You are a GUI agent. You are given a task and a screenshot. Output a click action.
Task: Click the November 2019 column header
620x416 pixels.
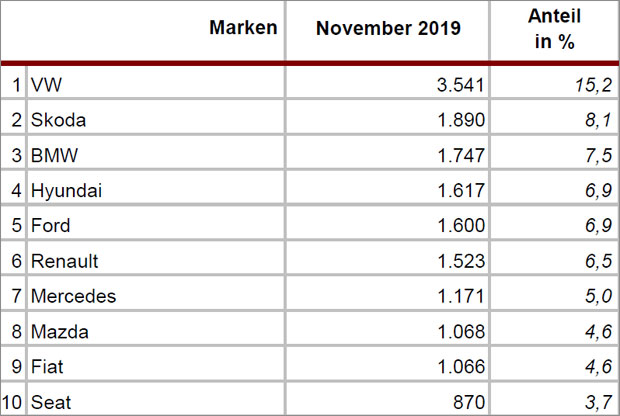tap(388, 28)
